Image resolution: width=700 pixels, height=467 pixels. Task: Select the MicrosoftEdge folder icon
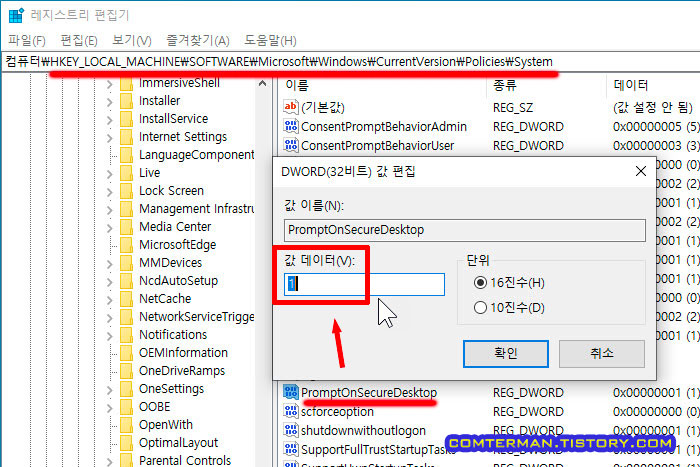tap(126, 245)
